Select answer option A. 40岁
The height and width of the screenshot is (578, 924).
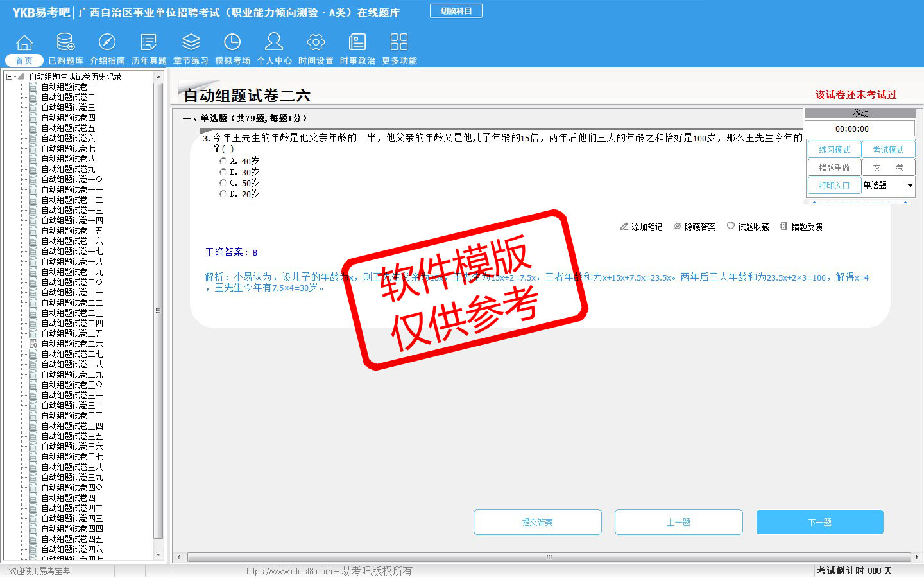(x=223, y=161)
